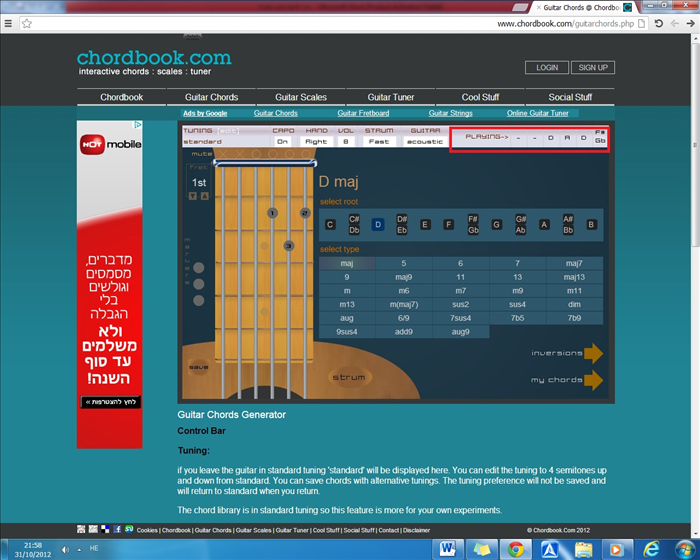
Task: Toggle mute circle on sixth string
Action: coord(306,154)
